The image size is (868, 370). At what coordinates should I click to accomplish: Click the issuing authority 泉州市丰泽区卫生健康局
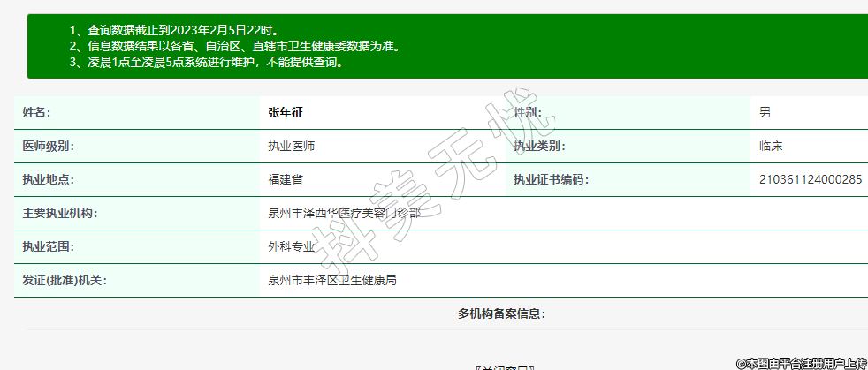coord(331,280)
